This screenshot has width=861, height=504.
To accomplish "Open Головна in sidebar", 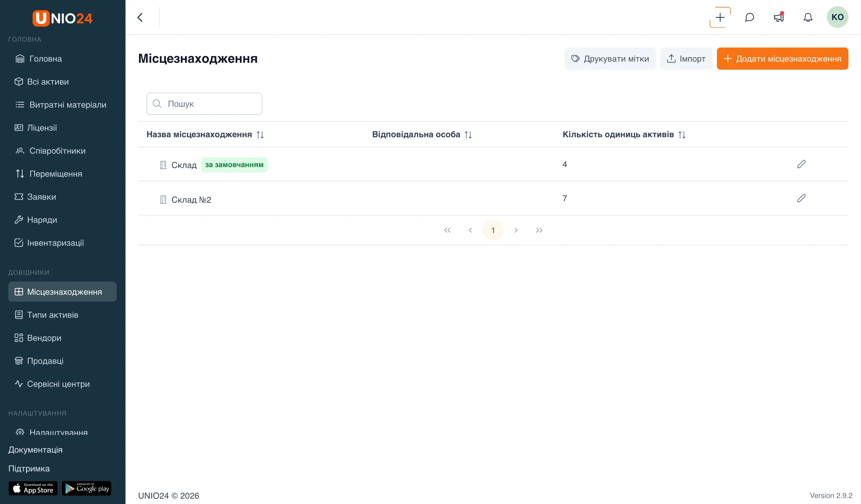I will (x=62, y=59).
